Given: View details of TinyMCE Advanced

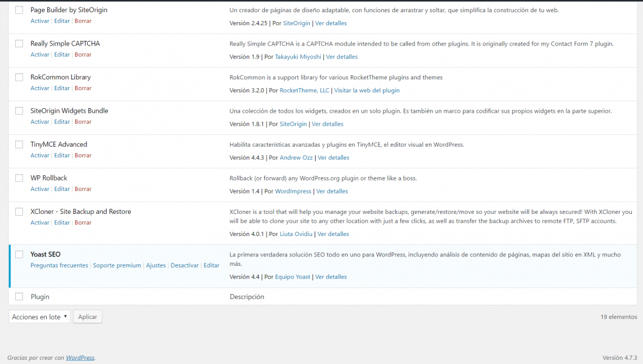Looking at the screenshot, I should [x=333, y=158].
